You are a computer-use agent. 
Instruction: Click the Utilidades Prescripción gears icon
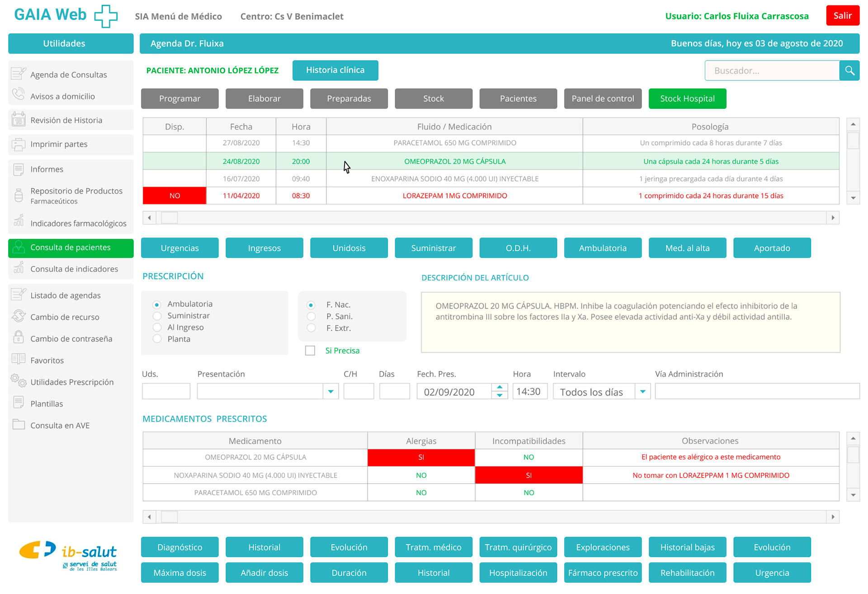(x=19, y=380)
